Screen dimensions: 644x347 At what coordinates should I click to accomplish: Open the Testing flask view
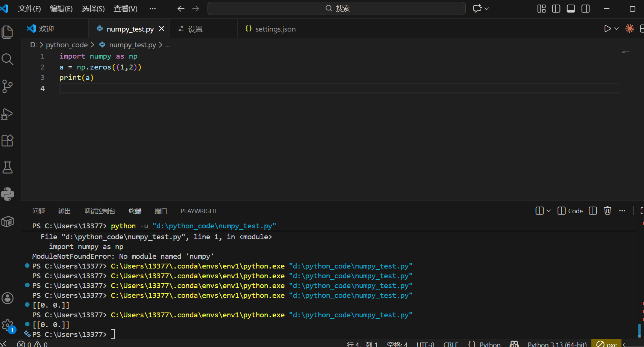tap(8, 167)
